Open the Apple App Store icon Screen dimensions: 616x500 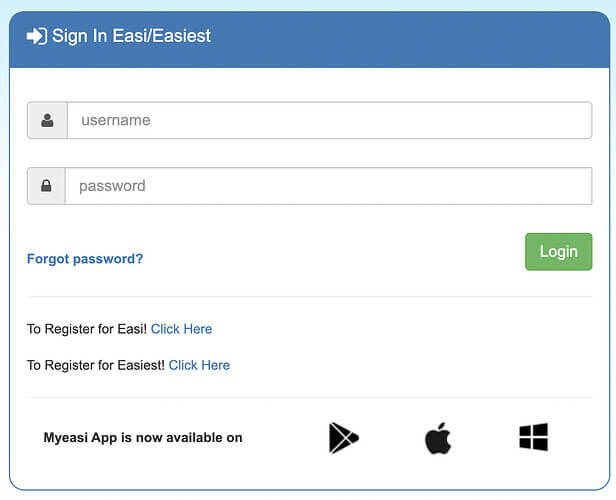(438, 438)
